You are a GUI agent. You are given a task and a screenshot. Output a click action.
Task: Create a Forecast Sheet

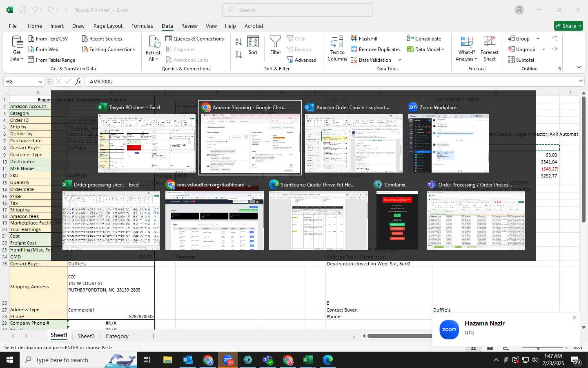tap(490, 49)
